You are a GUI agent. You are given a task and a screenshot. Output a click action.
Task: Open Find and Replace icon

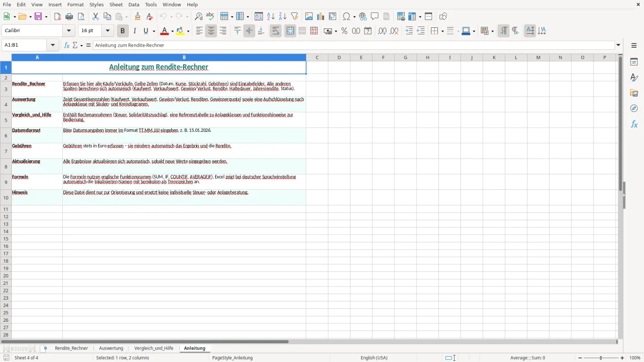tap(199, 17)
